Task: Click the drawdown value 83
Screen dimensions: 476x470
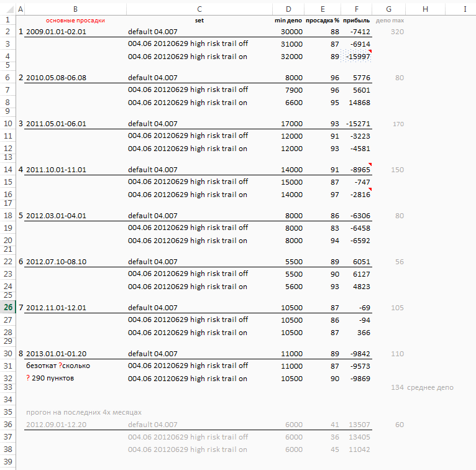Action: 335,228
